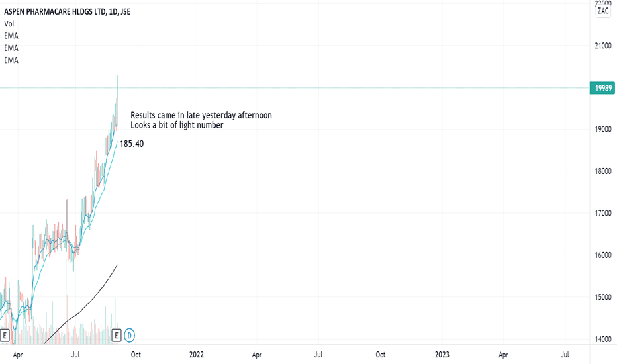The height and width of the screenshot is (364, 617).
Task: Click the 185.40 text annotation
Action: pos(132,144)
